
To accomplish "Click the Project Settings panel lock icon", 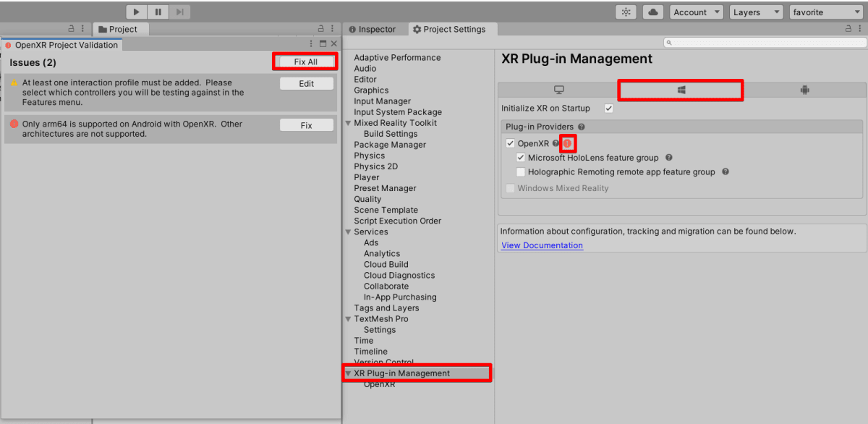I will click(848, 29).
